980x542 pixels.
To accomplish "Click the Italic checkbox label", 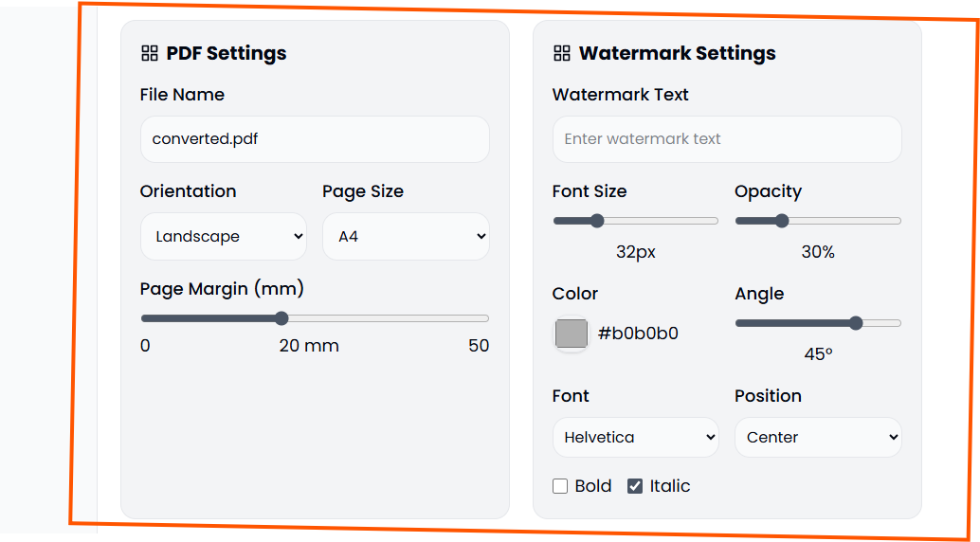I will (x=670, y=486).
